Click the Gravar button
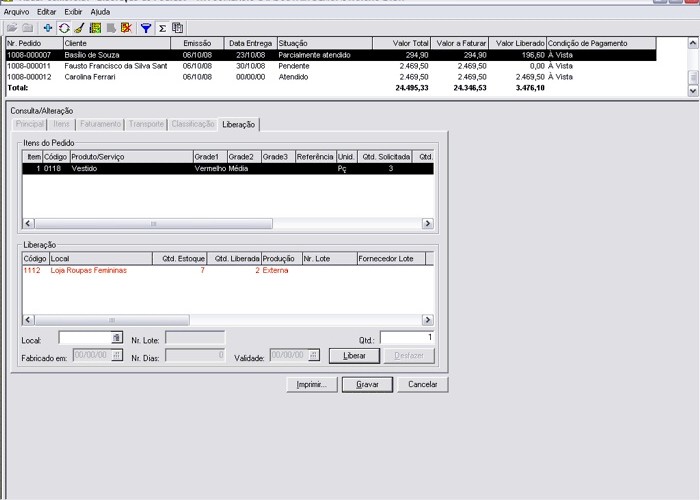 (x=367, y=384)
